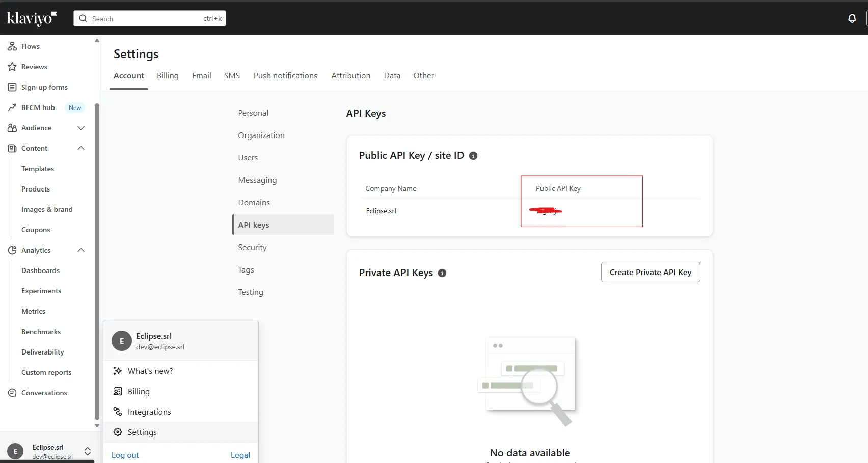Show Public API Key info tooltip

coord(473,156)
